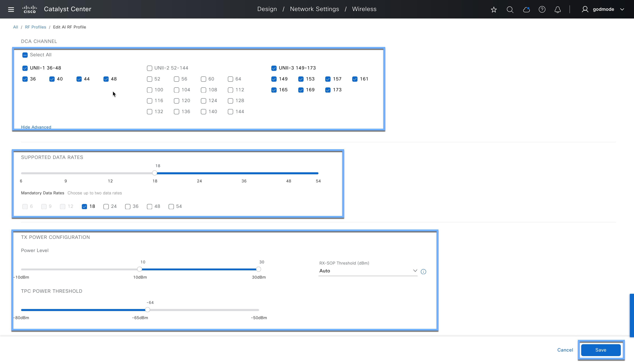The image size is (634, 364).
Task: Open the RF Profiles breadcrumb link
Action: click(36, 27)
